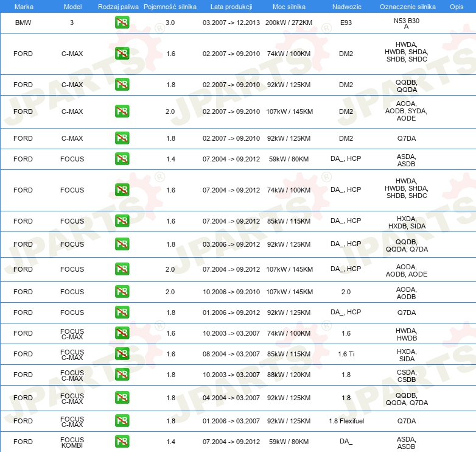Click the fuel icon for C-MAX 1.6 74kW

[122, 54]
